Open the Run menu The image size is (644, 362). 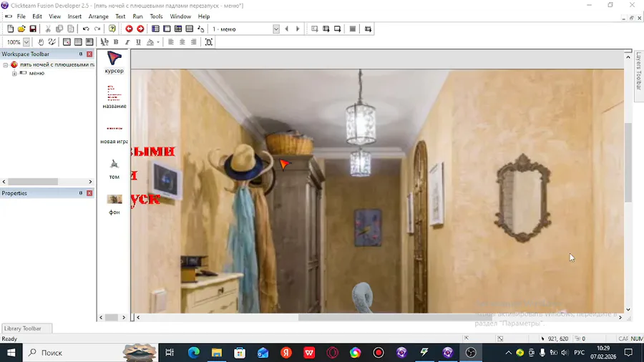(x=137, y=16)
